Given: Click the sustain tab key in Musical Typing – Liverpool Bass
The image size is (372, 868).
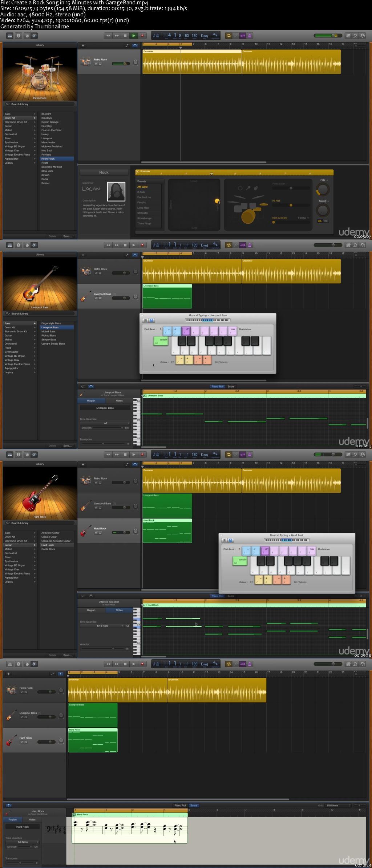Looking at the screenshot, I should pos(161,341).
